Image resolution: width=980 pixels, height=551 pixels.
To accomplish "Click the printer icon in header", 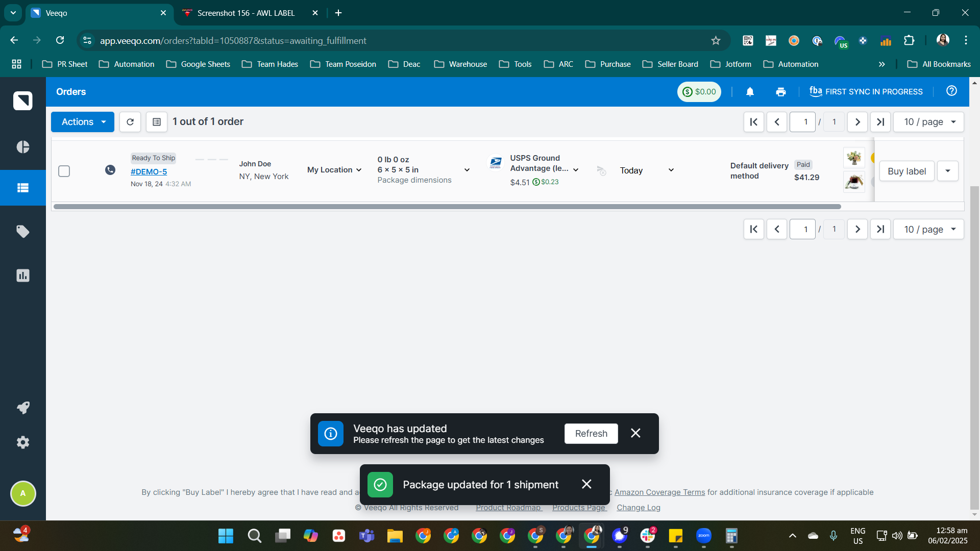I will pyautogui.click(x=780, y=92).
